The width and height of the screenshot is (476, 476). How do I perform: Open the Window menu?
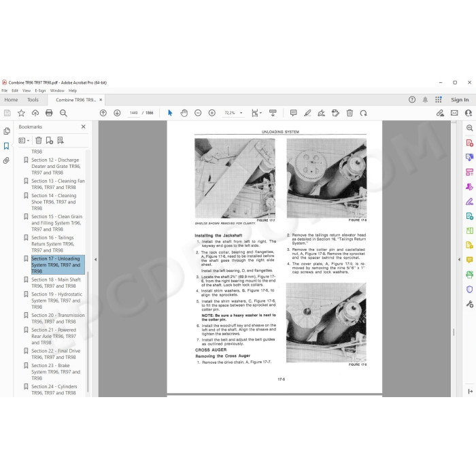tap(57, 90)
